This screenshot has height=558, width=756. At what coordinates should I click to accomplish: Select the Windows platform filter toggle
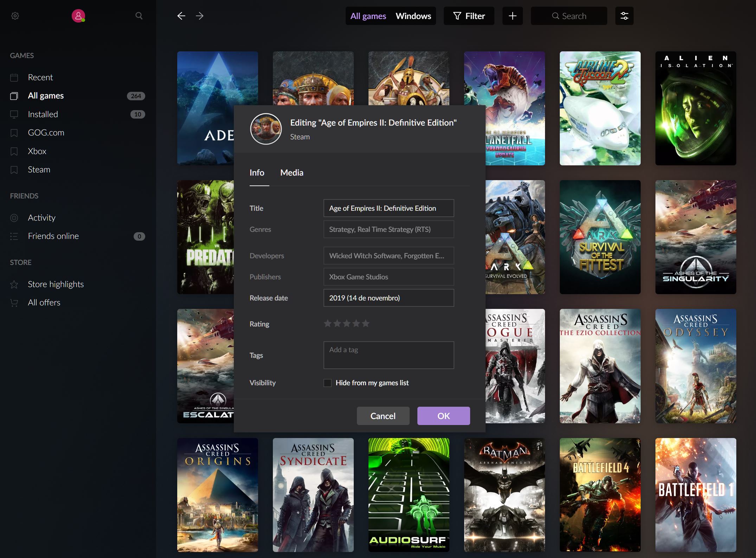point(413,16)
